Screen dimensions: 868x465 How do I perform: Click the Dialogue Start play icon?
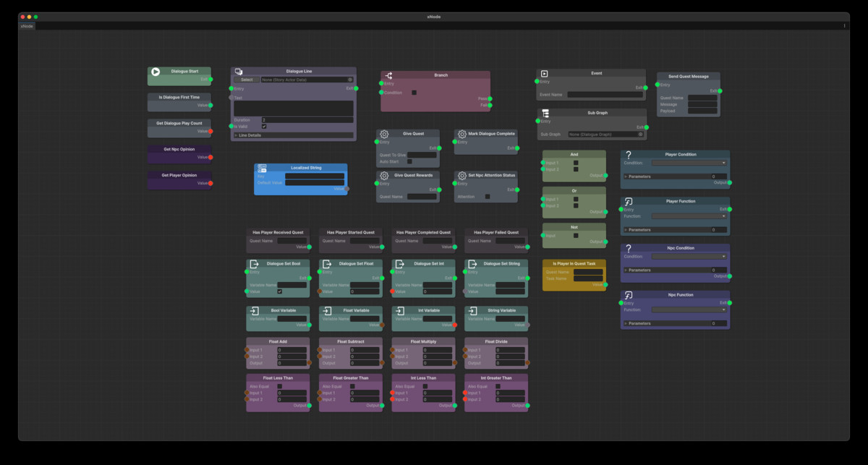pyautogui.click(x=156, y=72)
